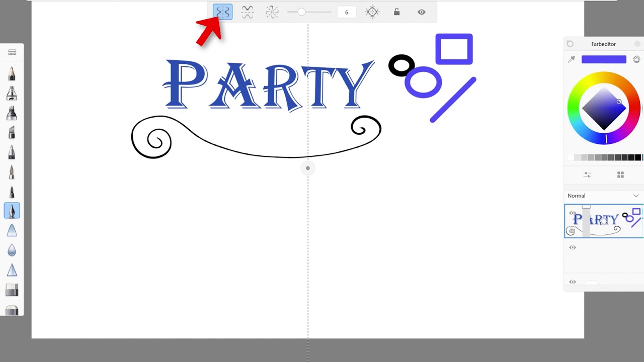
Task: Toggle visibility of the second empty layer
Action: point(572,247)
